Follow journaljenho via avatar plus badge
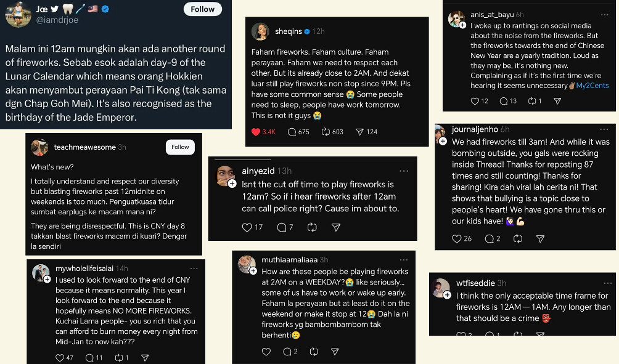619x364 pixels. coord(443,141)
